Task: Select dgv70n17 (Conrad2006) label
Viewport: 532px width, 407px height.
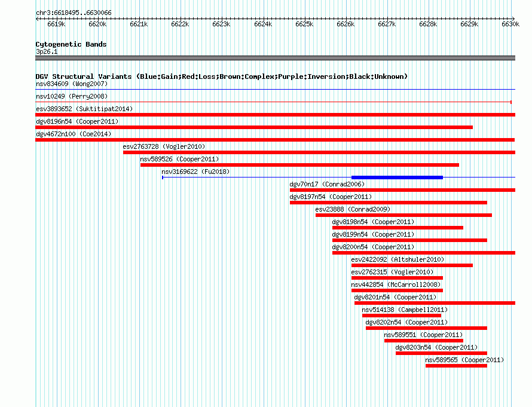Action: pyautogui.click(x=327, y=184)
